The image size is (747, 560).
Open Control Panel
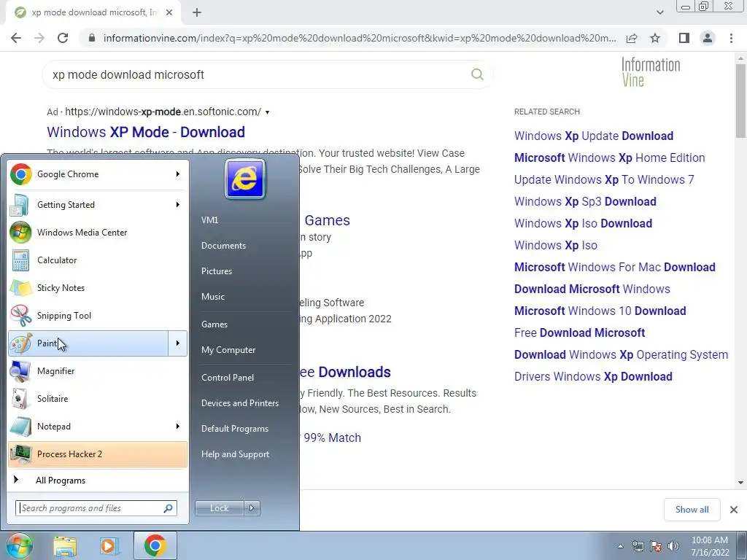[228, 378]
